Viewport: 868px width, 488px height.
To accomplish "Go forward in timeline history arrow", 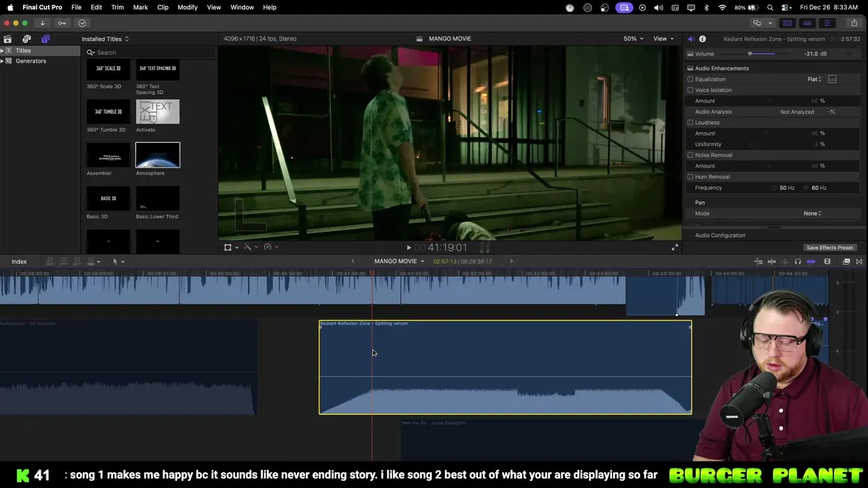I will click(511, 262).
